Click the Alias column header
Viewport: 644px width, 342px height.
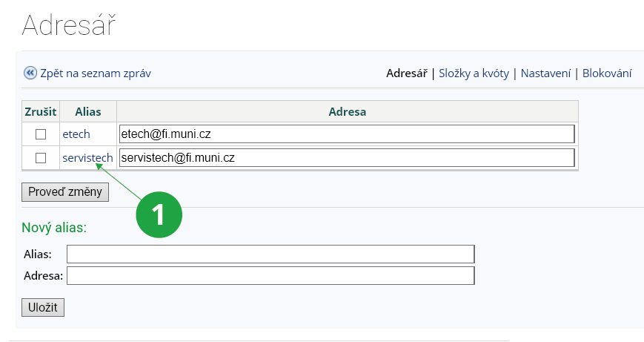87,111
